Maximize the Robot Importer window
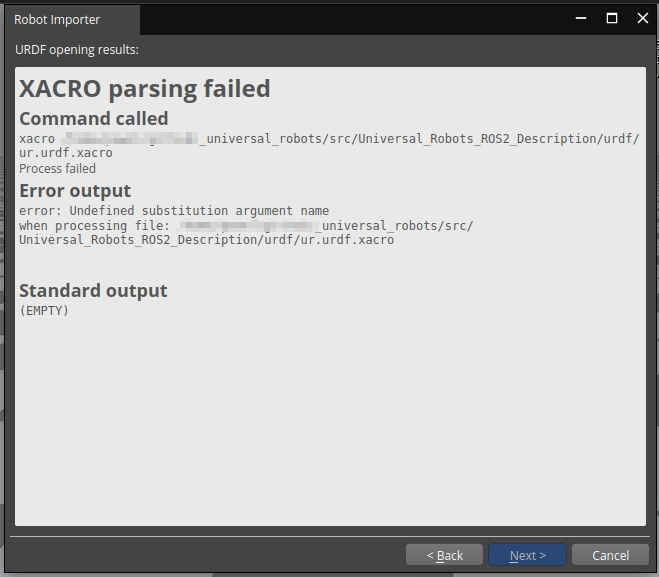The width and height of the screenshot is (659, 577). click(612, 19)
